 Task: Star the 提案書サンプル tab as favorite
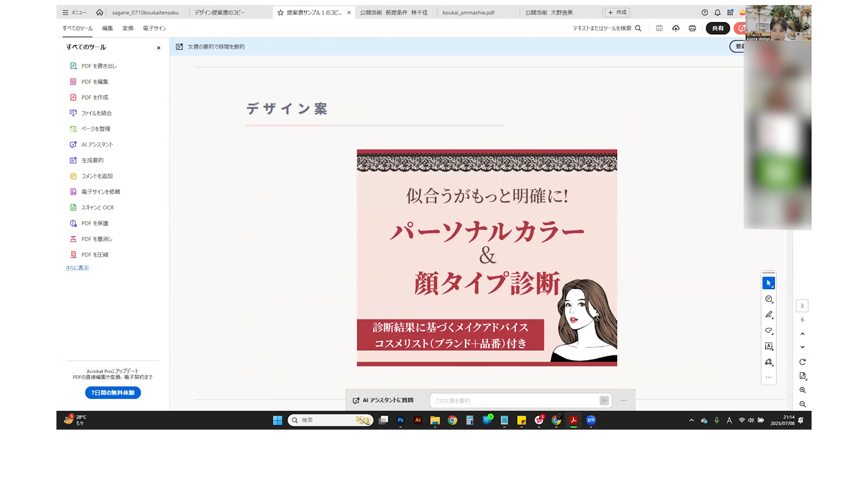(x=281, y=13)
